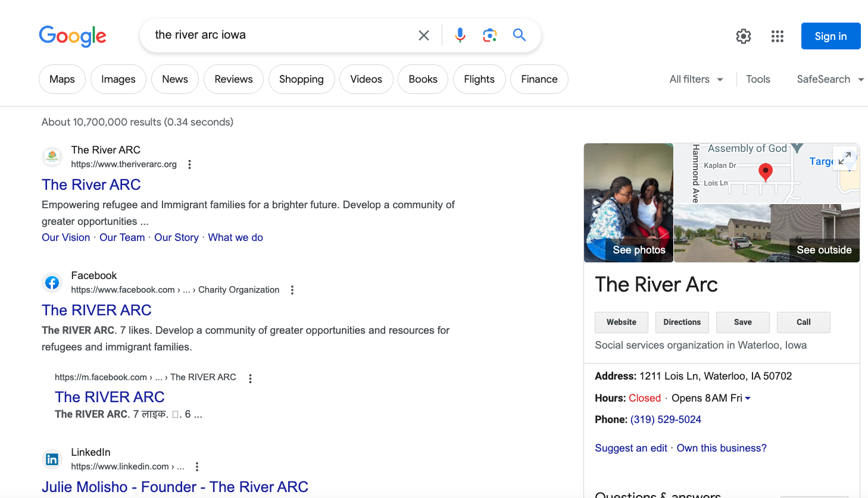This screenshot has height=498, width=868.
Task: Open The RIVER ARC Facebook result title
Action: click(96, 310)
